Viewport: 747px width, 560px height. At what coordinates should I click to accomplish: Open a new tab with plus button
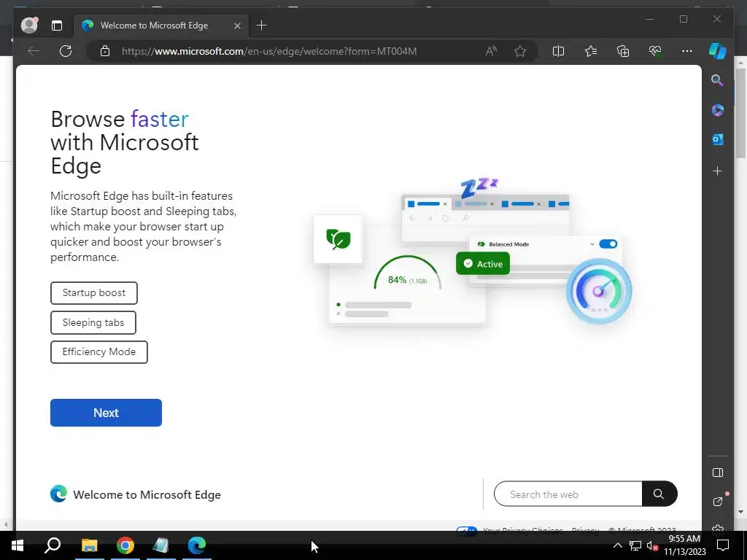click(x=262, y=26)
